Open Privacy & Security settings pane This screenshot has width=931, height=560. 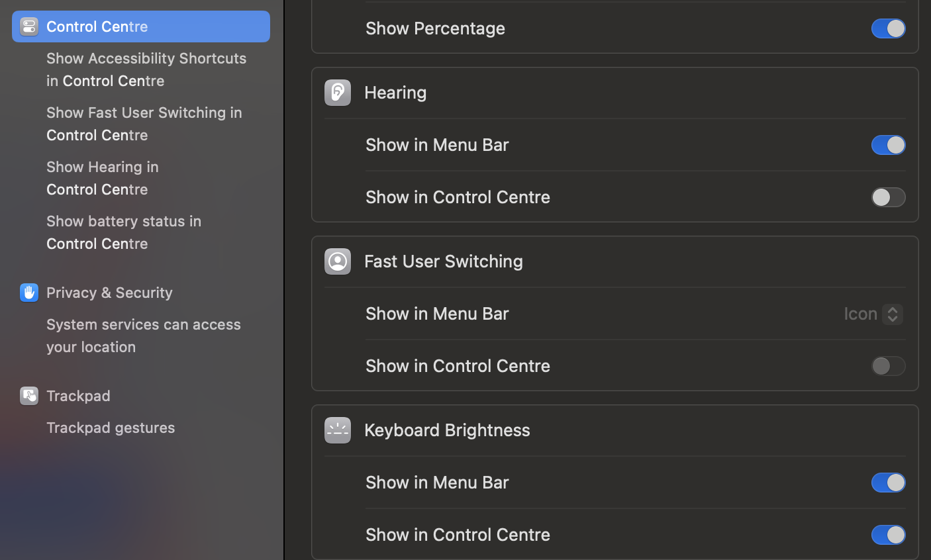click(109, 293)
